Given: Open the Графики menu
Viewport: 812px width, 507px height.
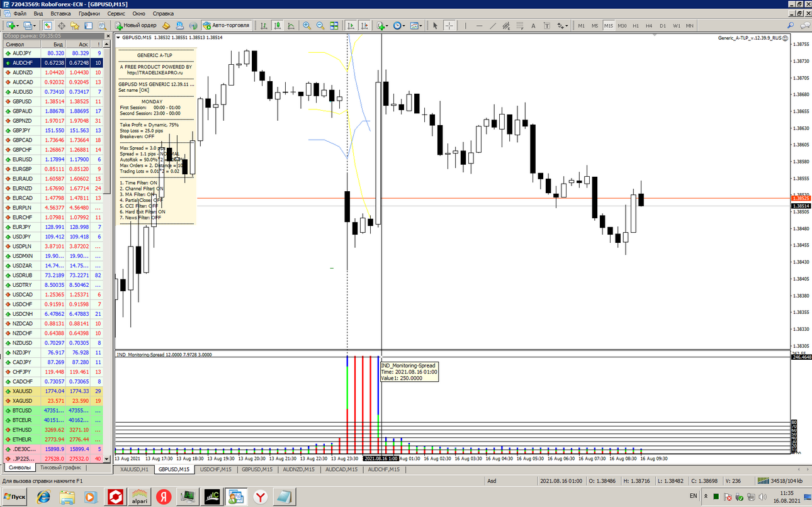Looking at the screenshot, I should click(x=89, y=13).
